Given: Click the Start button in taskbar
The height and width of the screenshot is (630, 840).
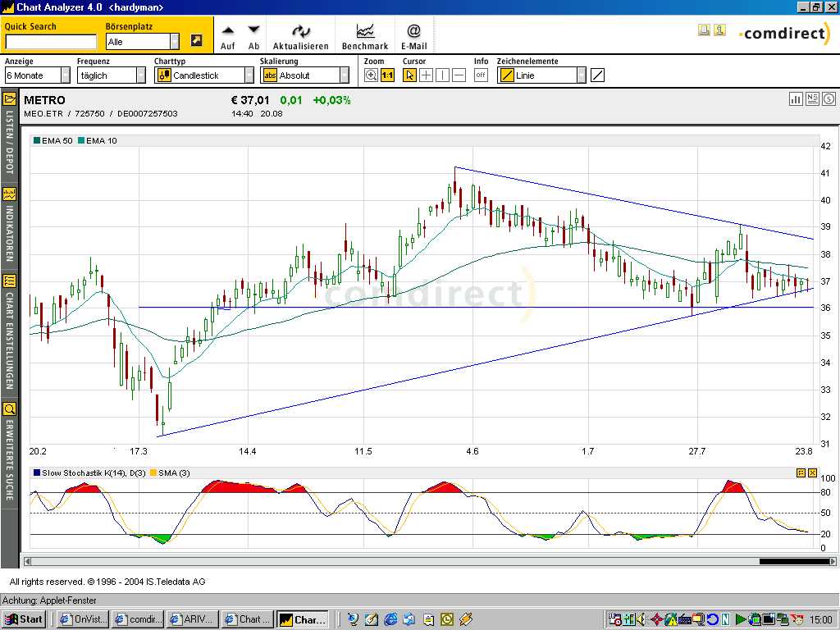Looking at the screenshot, I should coord(23,619).
